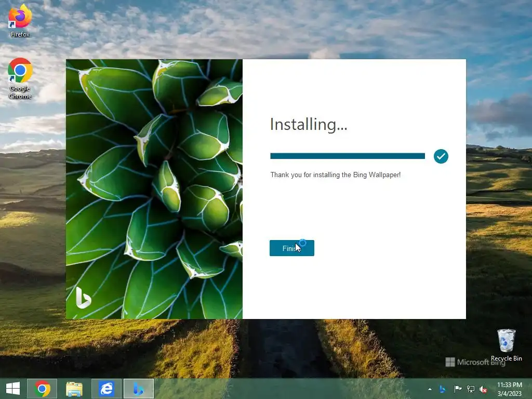Image resolution: width=532 pixels, height=399 pixels.
Task: Switch to Chrome in the taskbar
Action: point(42,389)
